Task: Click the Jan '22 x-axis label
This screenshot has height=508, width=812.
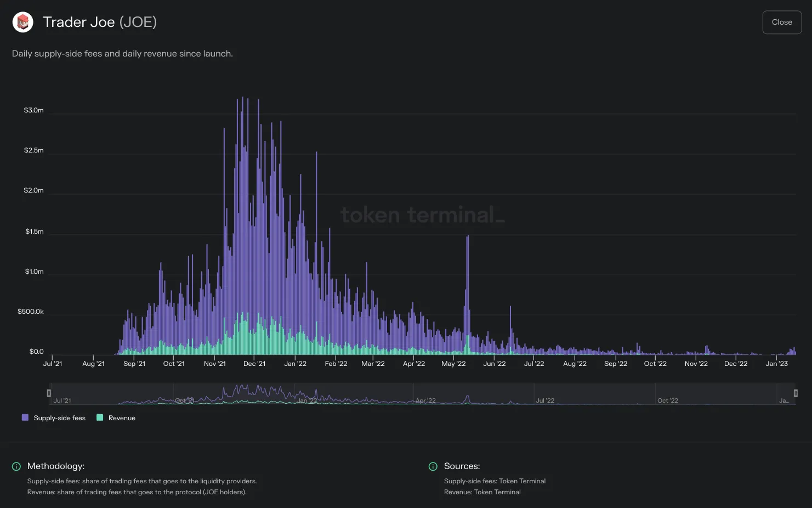Action: 295,364
